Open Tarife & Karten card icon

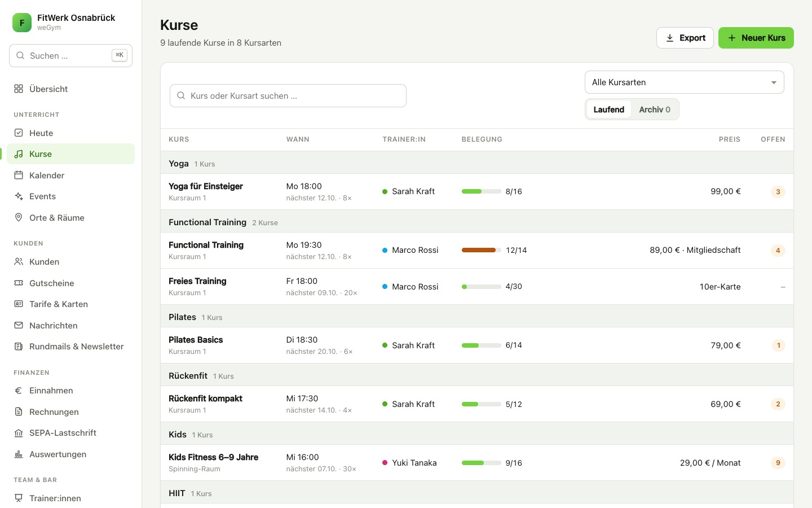[19, 304]
